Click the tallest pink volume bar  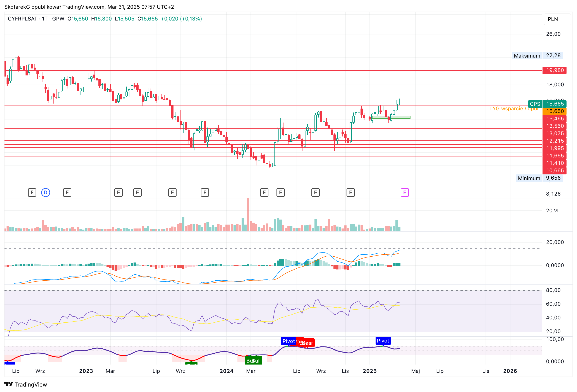tap(248, 215)
